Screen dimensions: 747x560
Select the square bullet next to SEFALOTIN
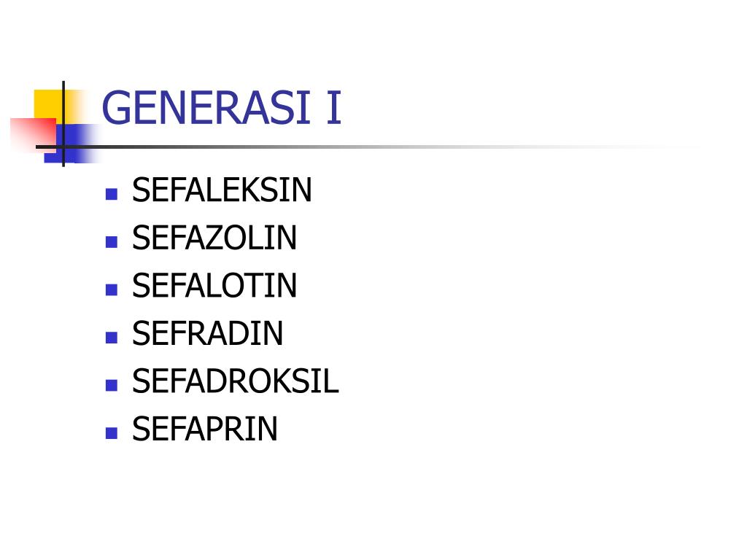112,289
